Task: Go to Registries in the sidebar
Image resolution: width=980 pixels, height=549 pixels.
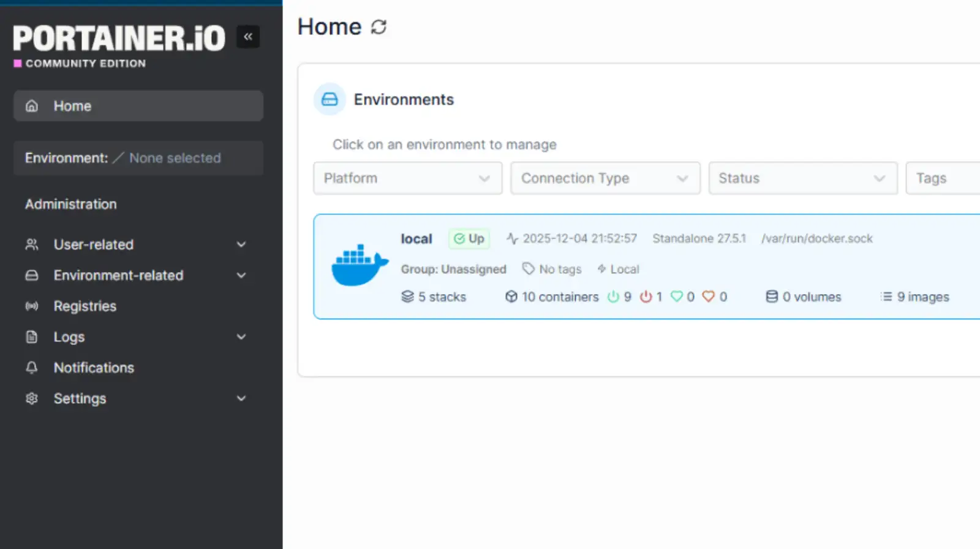Action: [x=85, y=306]
